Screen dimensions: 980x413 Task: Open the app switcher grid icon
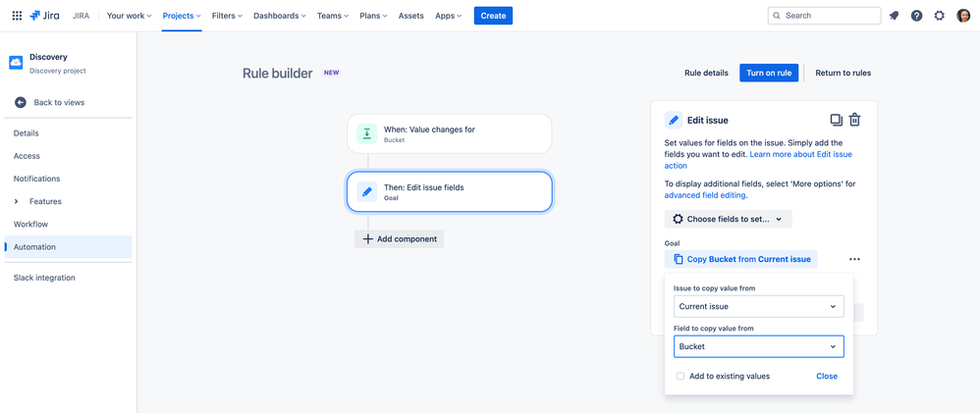(17, 16)
